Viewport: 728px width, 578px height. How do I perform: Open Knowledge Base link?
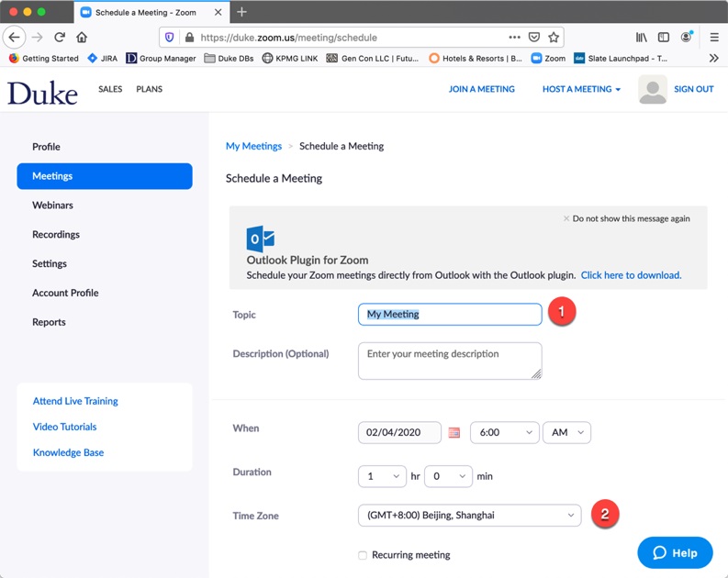[68, 452]
